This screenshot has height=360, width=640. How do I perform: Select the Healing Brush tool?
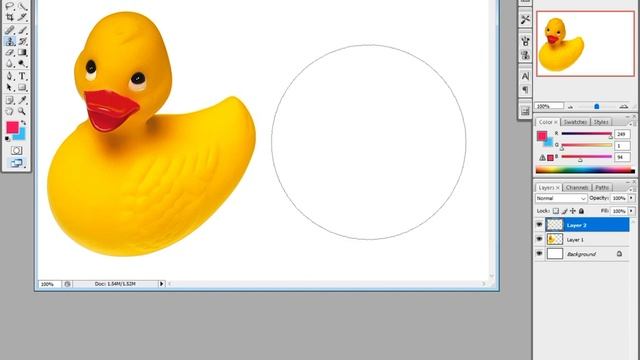click(x=10, y=30)
